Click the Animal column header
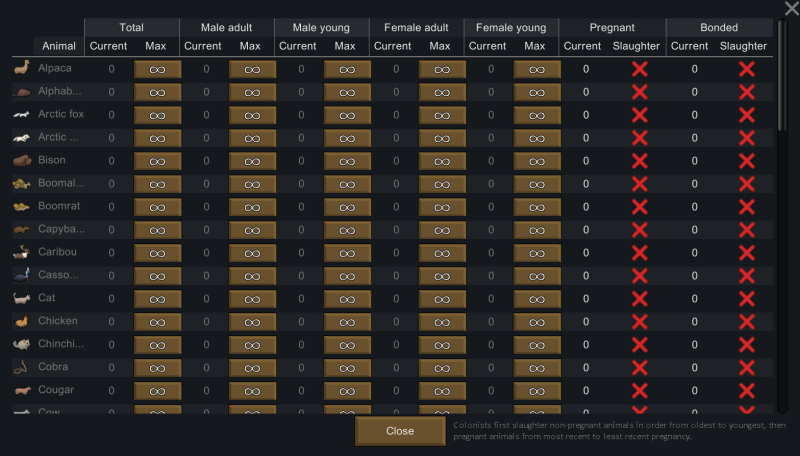 (x=59, y=46)
